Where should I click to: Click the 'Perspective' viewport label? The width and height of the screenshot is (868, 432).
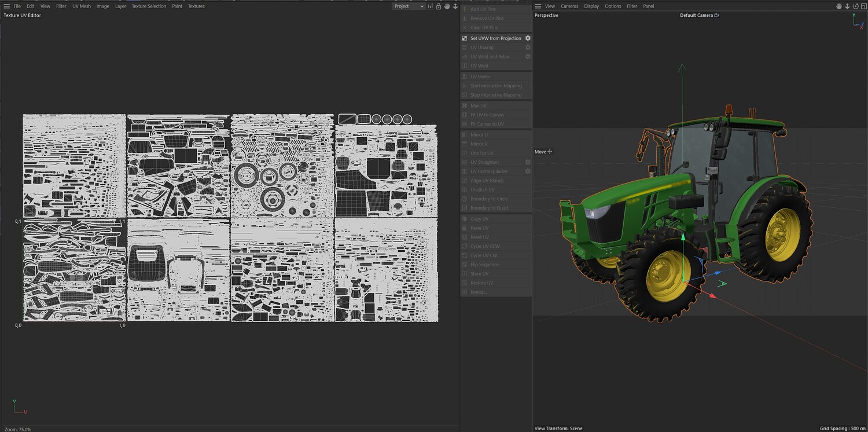click(x=546, y=16)
